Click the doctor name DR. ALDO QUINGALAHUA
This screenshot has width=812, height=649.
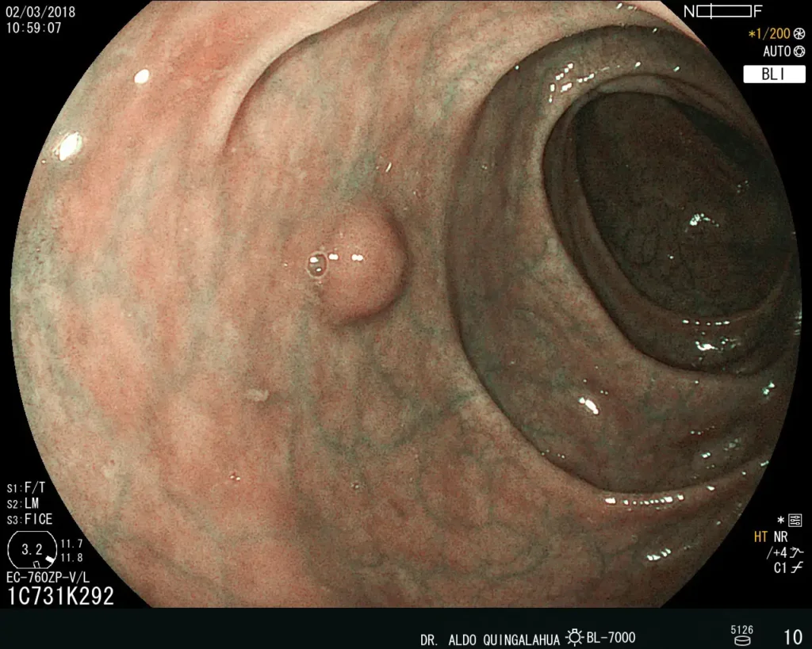click(x=491, y=639)
